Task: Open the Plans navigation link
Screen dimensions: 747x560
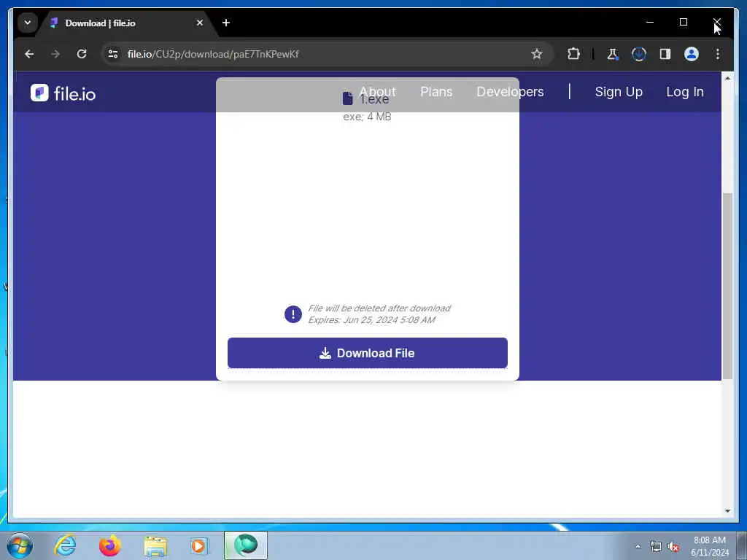Action: (436, 91)
